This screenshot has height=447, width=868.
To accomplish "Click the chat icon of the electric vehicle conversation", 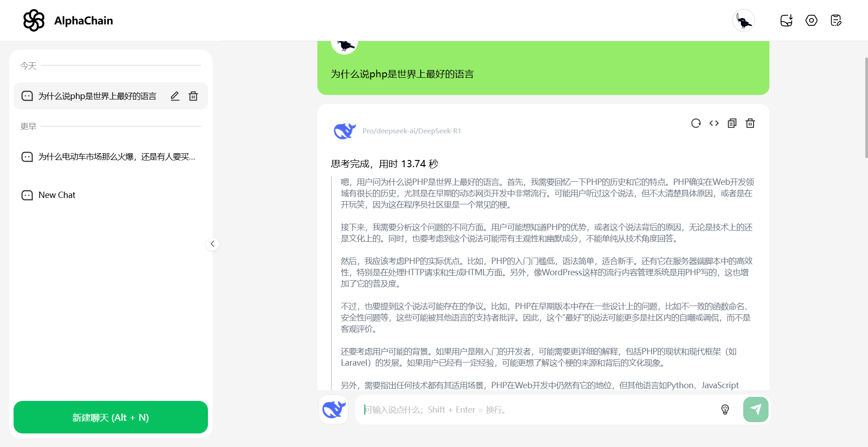I will [x=27, y=157].
